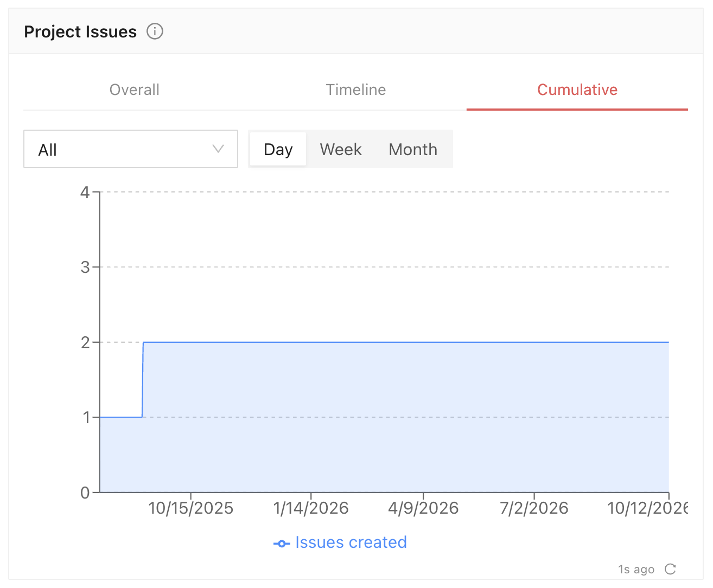Open the All filter dropdown
Image resolution: width=713 pixels, height=588 pixels.
pos(131,149)
